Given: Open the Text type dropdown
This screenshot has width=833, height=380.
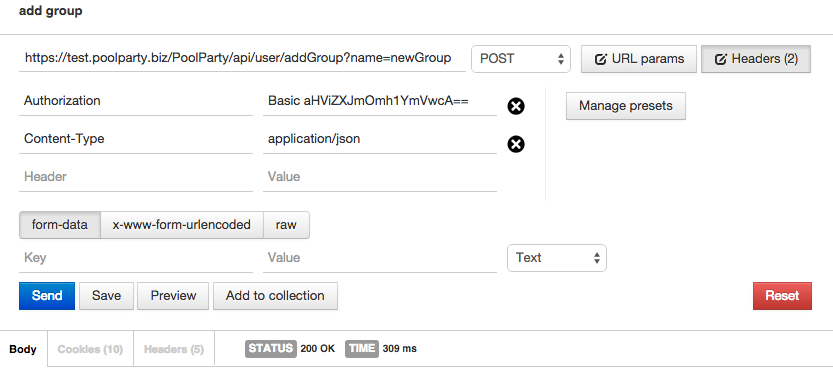Looking at the screenshot, I should tap(557, 258).
